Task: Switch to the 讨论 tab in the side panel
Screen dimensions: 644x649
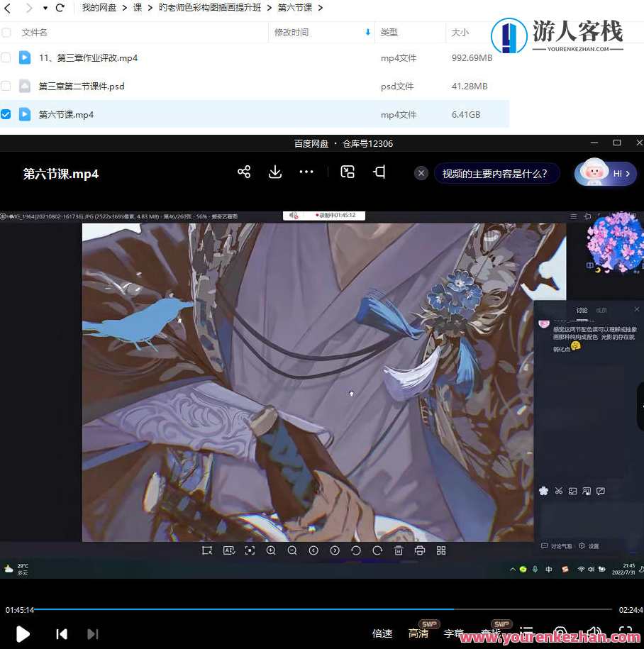Action: click(582, 310)
